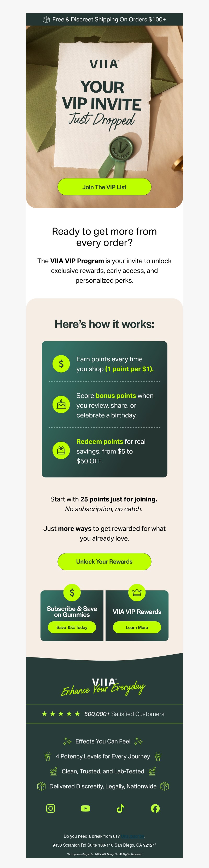
Task: Click the Save 15% Today button
Action: click(x=72, y=627)
